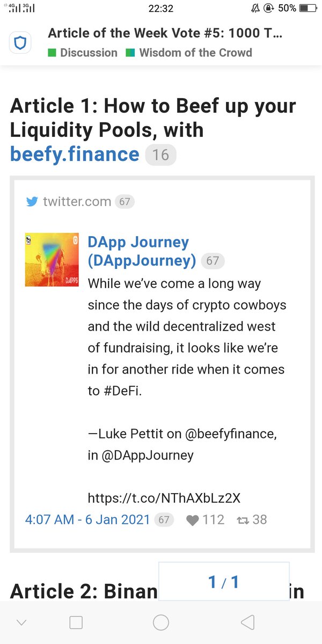Open the t.co/NThAXbLz2X tweet link
Screen dimensions: 322x644
tap(164, 498)
